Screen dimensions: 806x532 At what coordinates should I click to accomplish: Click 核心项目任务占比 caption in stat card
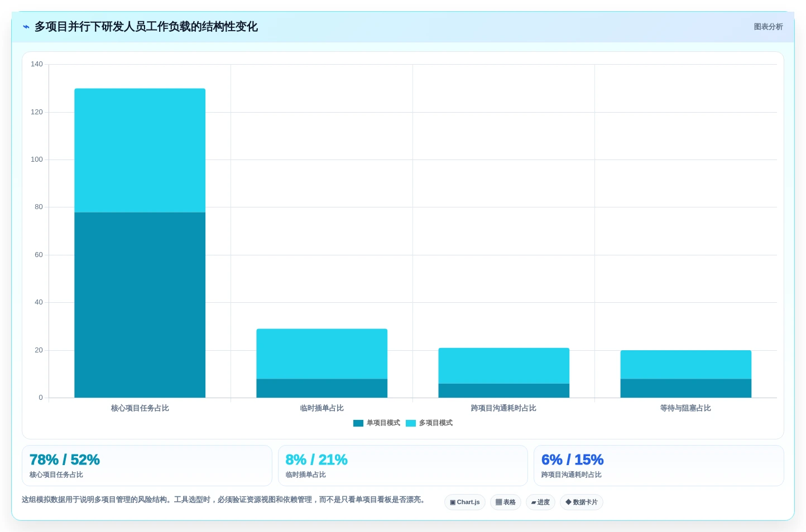[x=56, y=475]
